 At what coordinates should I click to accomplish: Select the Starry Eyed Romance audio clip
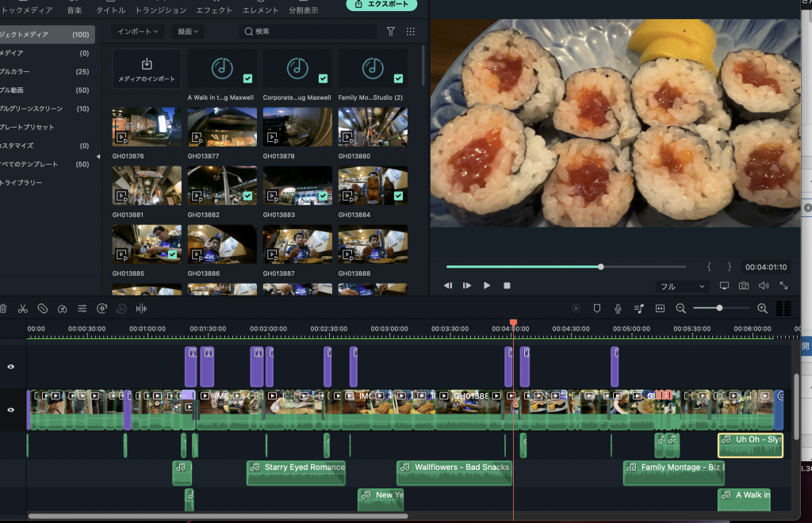(x=296, y=473)
